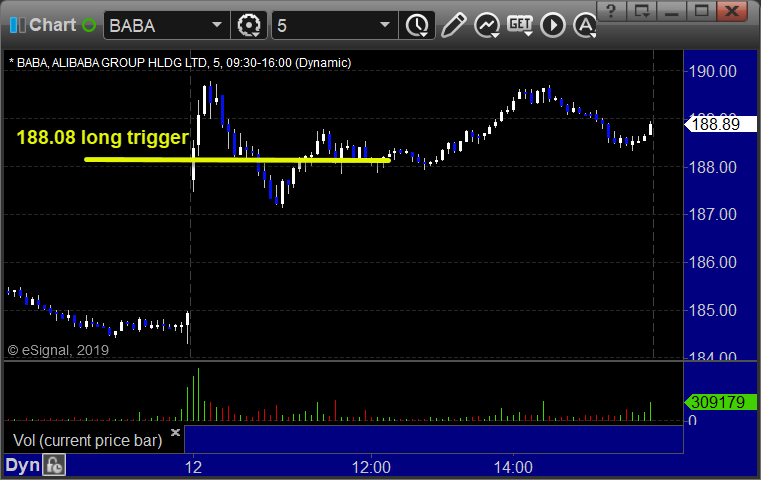Close the chart window
The height and width of the screenshot is (480, 761).
732,11
